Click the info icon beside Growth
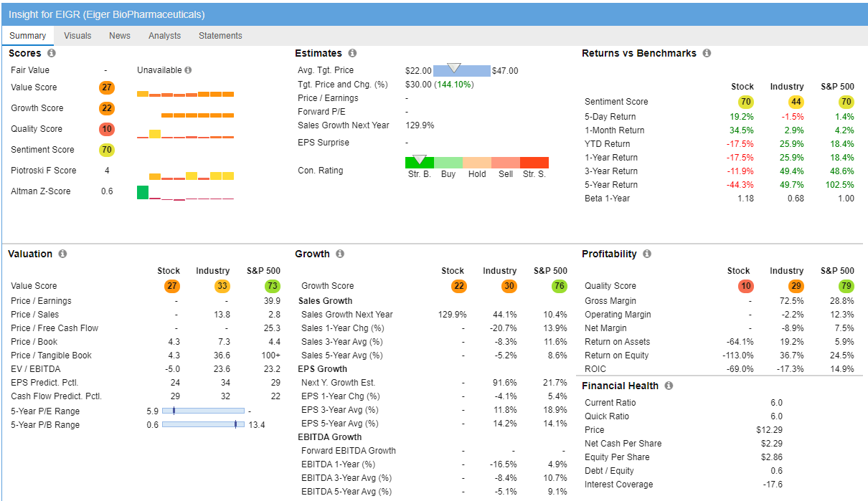 pos(340,254)
